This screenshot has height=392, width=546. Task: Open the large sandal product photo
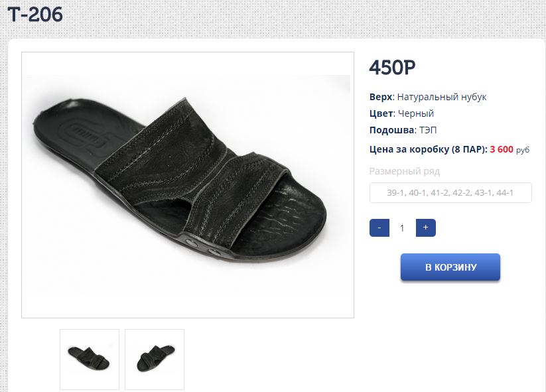[x=188, y=184]
